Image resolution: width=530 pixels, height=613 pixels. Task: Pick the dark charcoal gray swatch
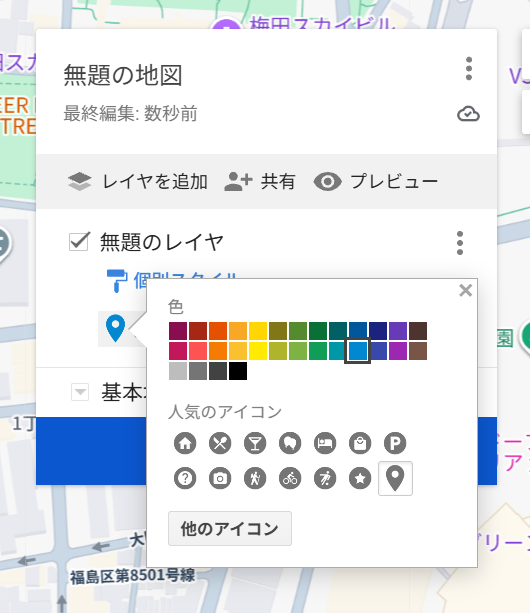218,371
